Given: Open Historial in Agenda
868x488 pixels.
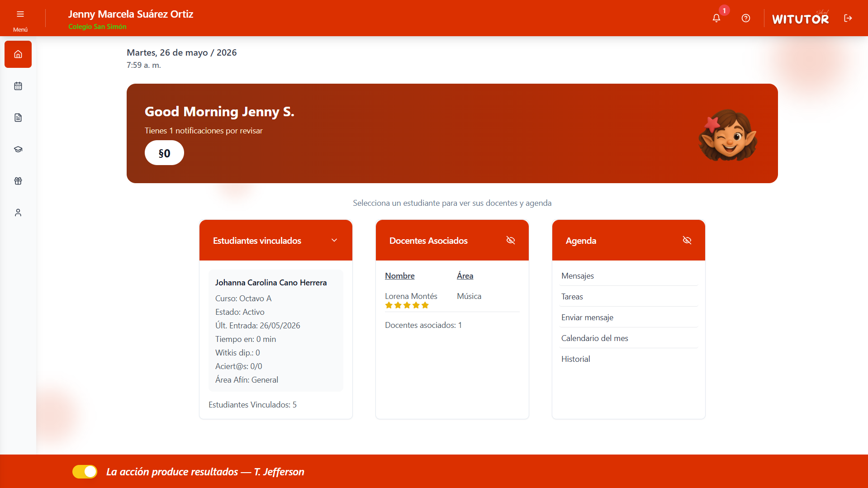Looking at the screenshot, I should (x=628, y=359).
